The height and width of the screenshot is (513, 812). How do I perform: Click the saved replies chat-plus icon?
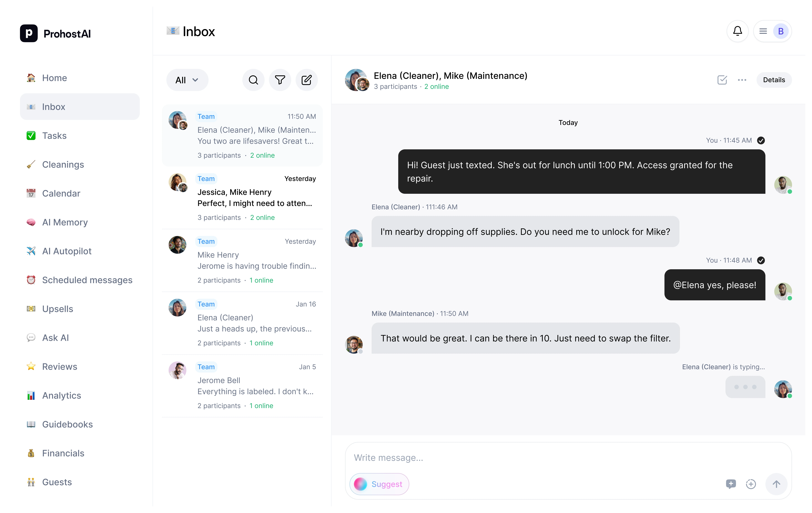pyautogui.click(x=731, y=484)
